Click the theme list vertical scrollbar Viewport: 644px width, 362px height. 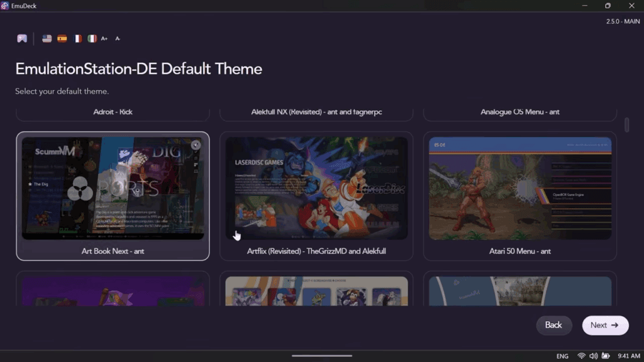tap(626, 124)
